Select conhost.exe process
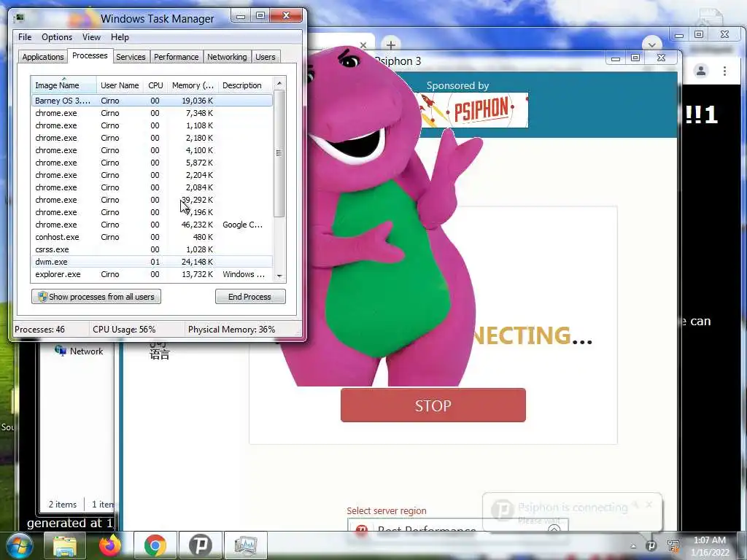 152,237
